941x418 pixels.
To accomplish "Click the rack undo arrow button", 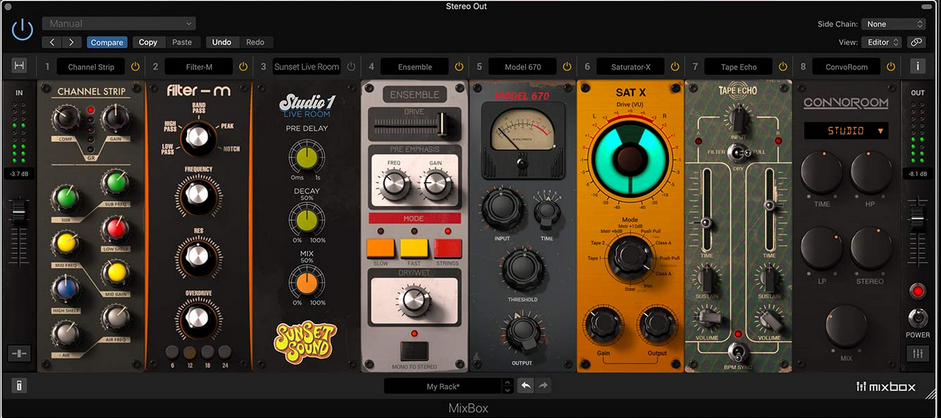I will (526, 386).
